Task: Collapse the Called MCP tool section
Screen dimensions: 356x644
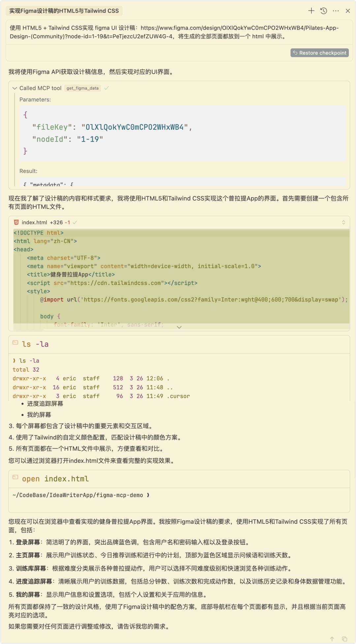Action: click(15, 88)
